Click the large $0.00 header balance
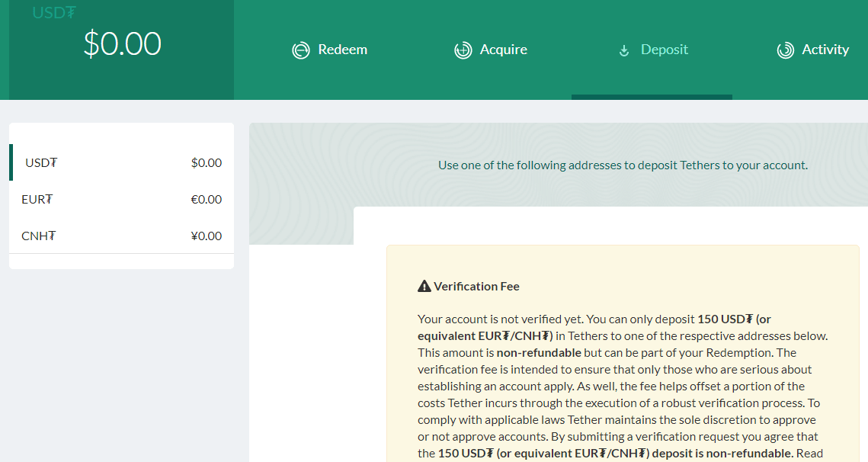 pyautogui.click(x=122, y=44)
